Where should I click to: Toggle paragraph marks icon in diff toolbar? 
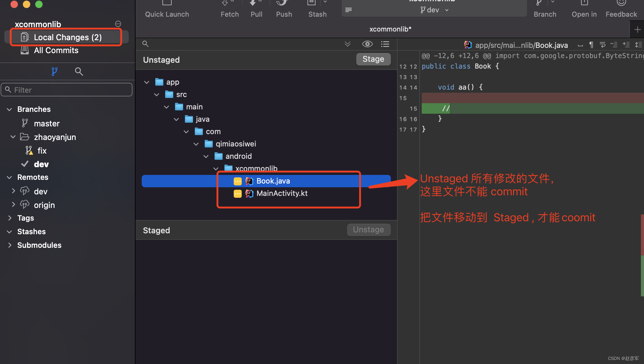(x=591, y=45)
